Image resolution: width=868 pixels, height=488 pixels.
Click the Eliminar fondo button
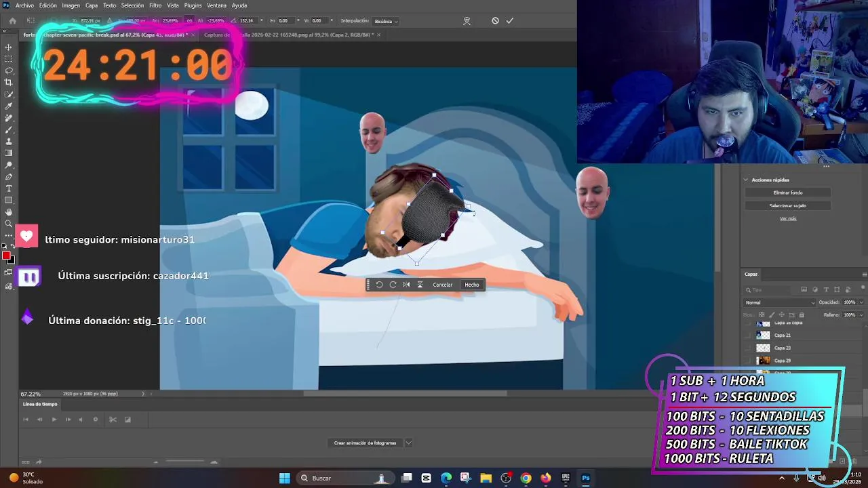coord(788,192)
